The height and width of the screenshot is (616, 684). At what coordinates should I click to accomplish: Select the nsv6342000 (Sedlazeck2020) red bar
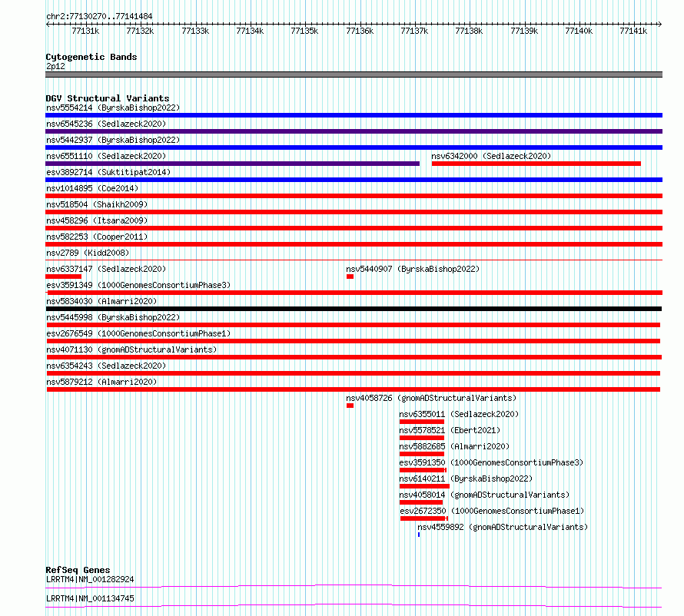536,164
